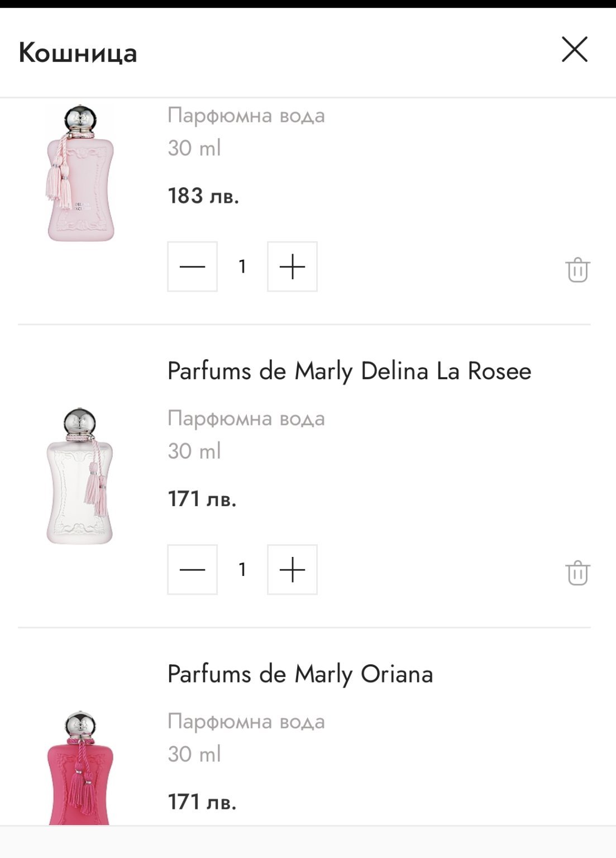Increase quantity of the 183 лв. perfume
This screenshot has width=616, height=858.
pyautogui.click(x=292, y=266)
